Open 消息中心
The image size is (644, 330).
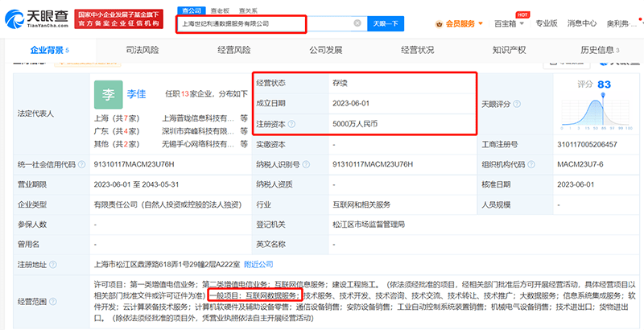[x=582, y=23]
